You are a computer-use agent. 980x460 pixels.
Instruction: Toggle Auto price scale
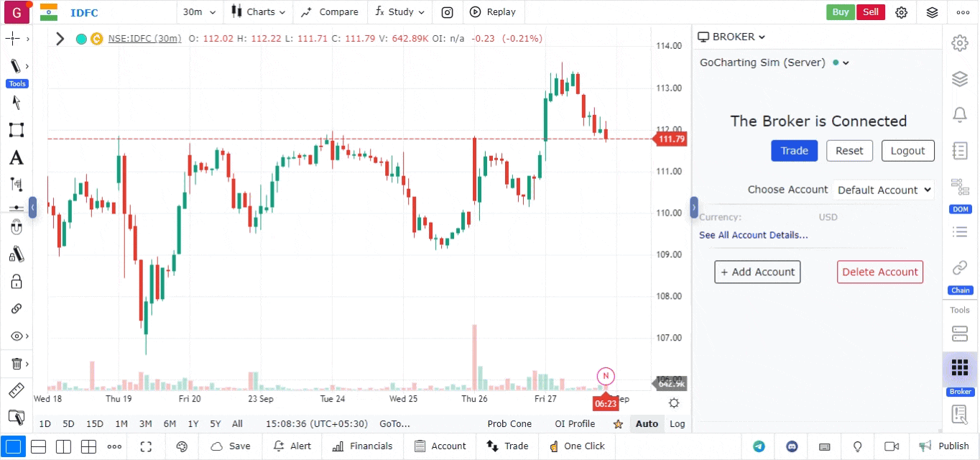[x=647, y=424]
